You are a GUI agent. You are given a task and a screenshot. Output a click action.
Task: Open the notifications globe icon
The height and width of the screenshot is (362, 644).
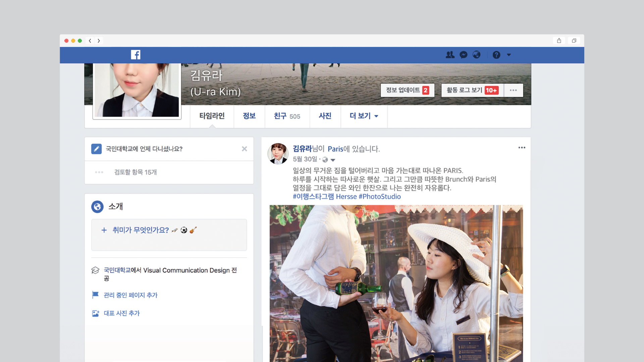[476, 55]
